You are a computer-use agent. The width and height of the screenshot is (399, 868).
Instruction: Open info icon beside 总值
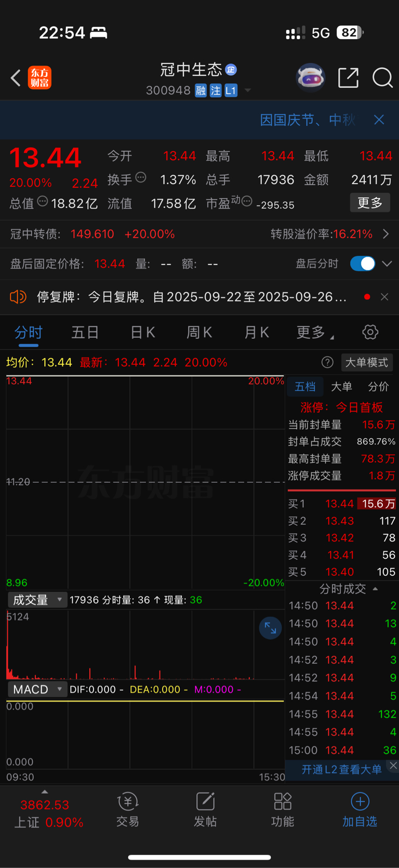tap(43, 201)
